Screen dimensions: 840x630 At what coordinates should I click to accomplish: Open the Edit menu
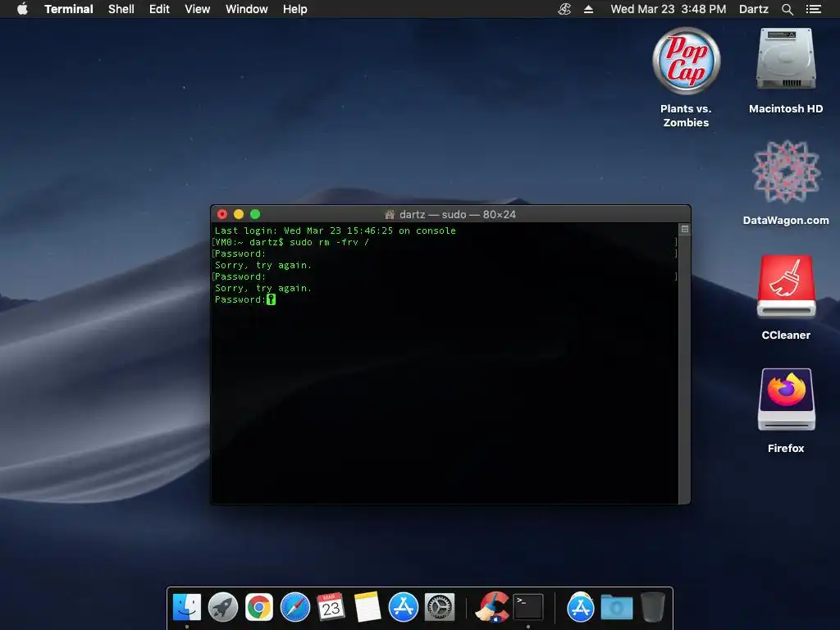(x=159, y=9)
